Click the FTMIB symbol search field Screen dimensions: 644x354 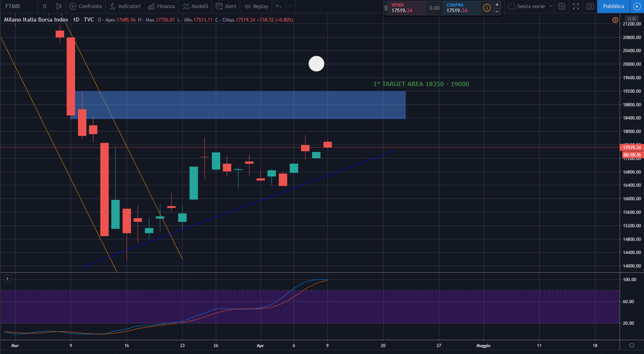(x=20, y=6)
